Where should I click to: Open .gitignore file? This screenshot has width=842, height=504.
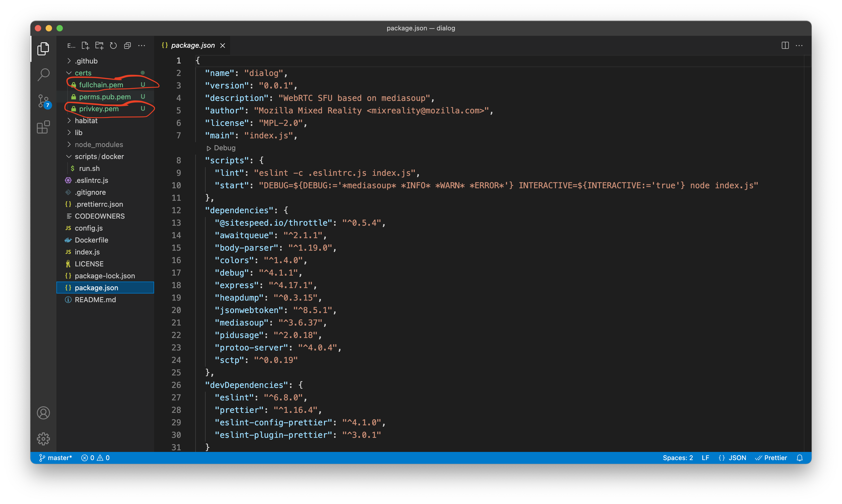105,192
